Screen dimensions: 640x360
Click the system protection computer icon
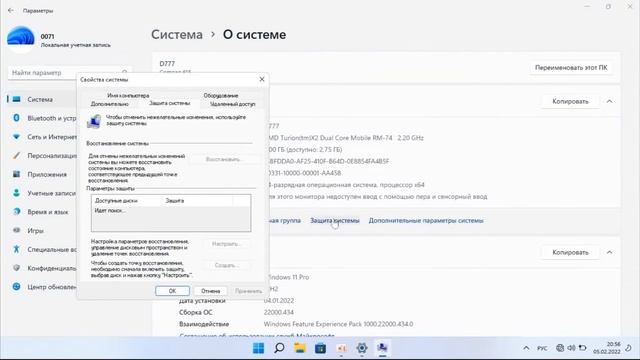tap(94, 121)
